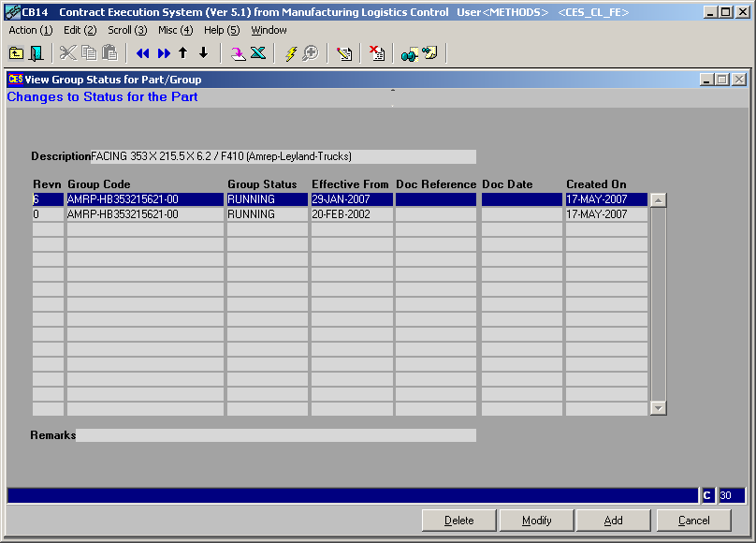Click the magnifier zoom icon in toolbar

point(310,53)
